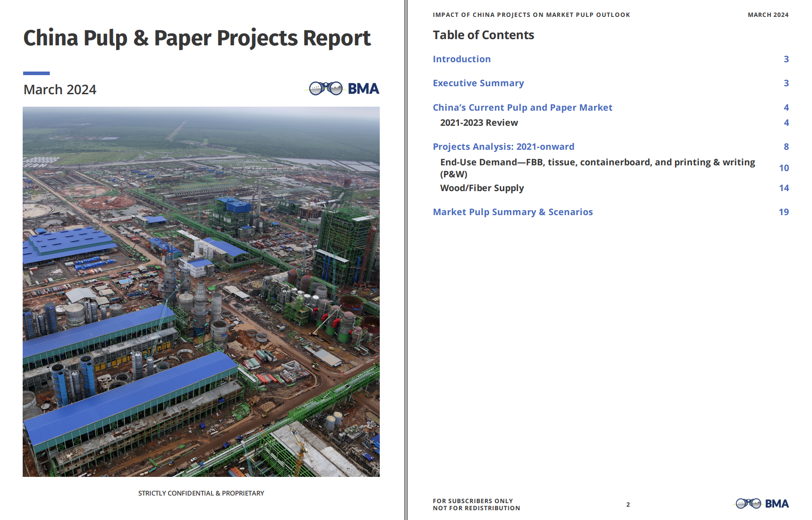Go to Projects Analysis: 2021-onward
812x520 pixels.
pyautogui.click(x=503, y=147)
